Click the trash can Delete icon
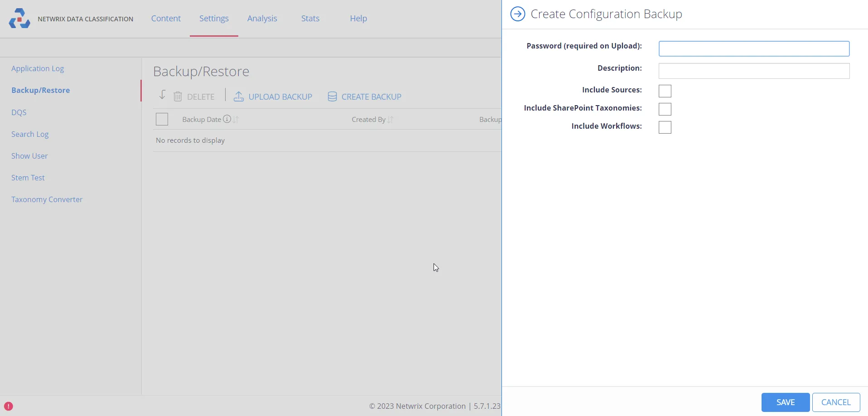 tap(178, 97)
